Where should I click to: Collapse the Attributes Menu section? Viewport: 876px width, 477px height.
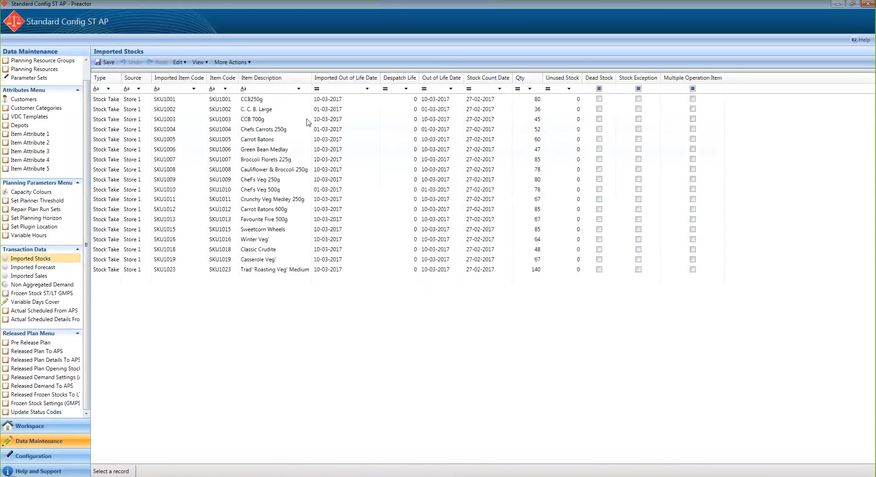(78, 90)
